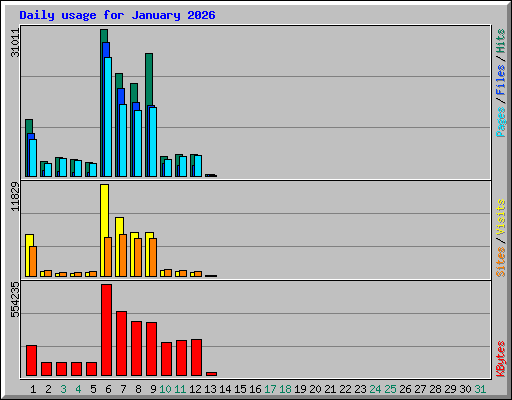Viewport: 512px width, 400px height.
Task: Click day label 15 on the x-axis
Action: click(240, 389)
